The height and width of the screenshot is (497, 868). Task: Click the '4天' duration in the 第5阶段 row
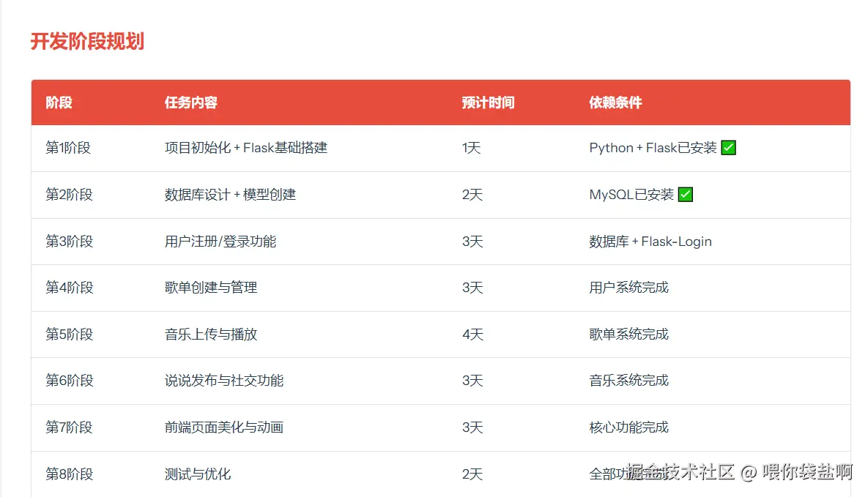(472, 335)
